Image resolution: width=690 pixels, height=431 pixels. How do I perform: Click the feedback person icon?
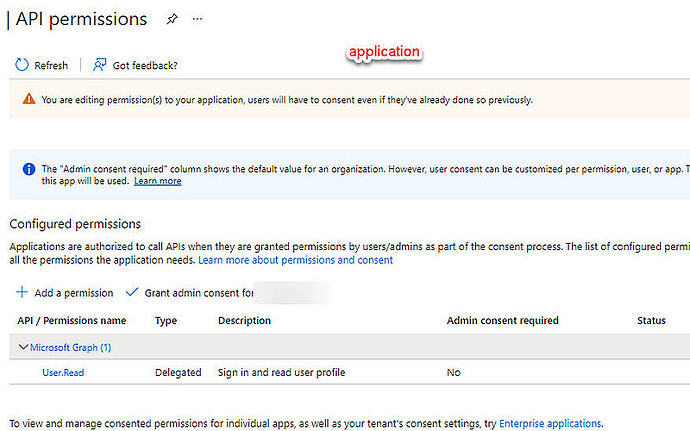coord(99,65)
